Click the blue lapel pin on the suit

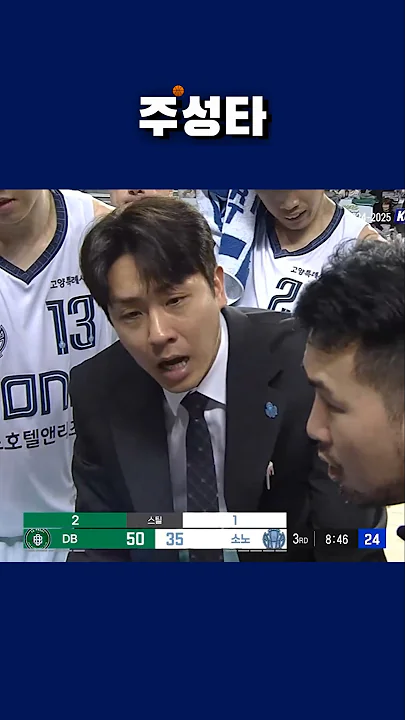(x=271, y=410)
